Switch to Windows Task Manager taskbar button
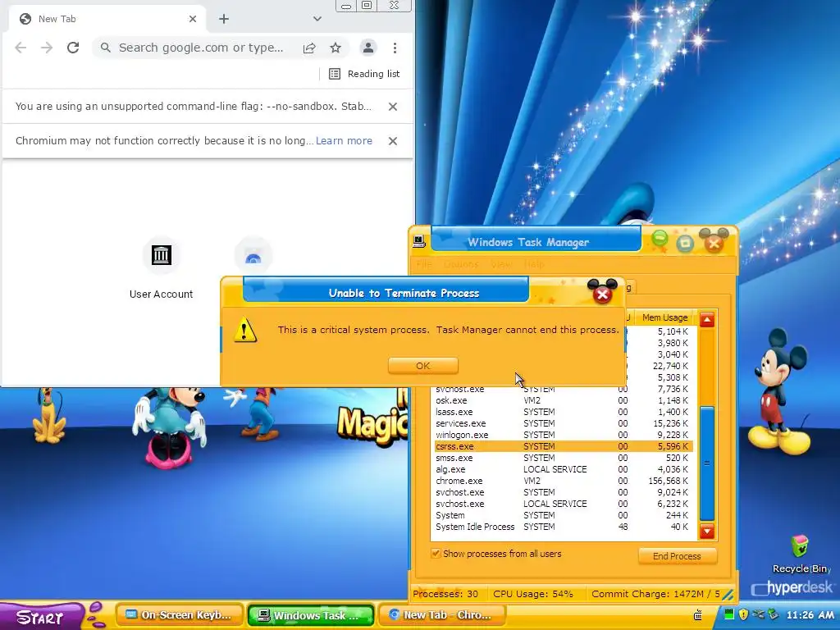The width and height of the screenshot is (840, 630). pyautogui.click(x=310, y=615)
